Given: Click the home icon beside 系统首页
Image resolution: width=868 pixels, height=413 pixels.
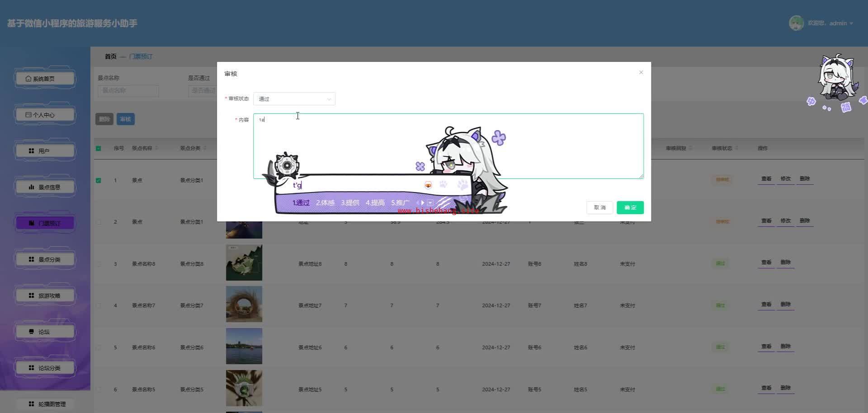Looking at the screenshot, I should (x=28, y=79).
